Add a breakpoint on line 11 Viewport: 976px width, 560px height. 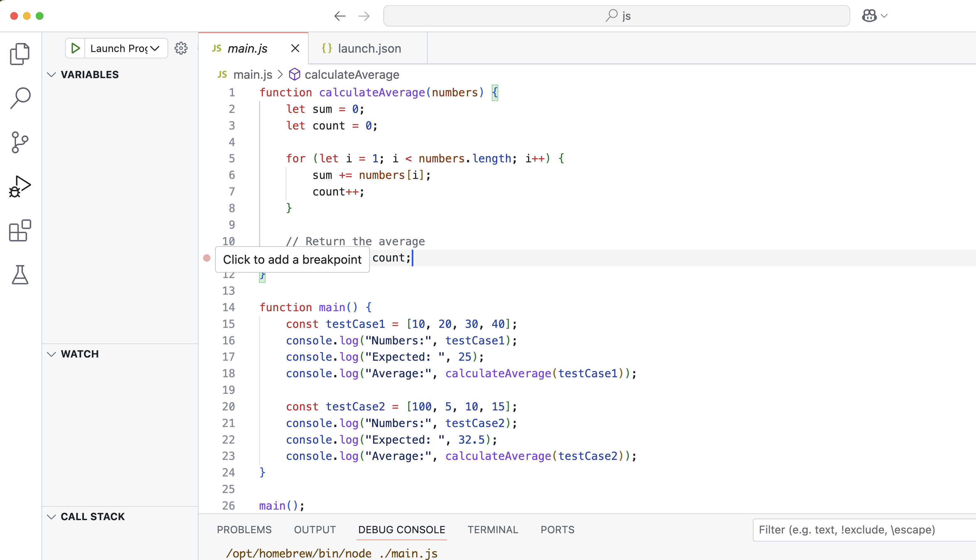tap(207, 258)
